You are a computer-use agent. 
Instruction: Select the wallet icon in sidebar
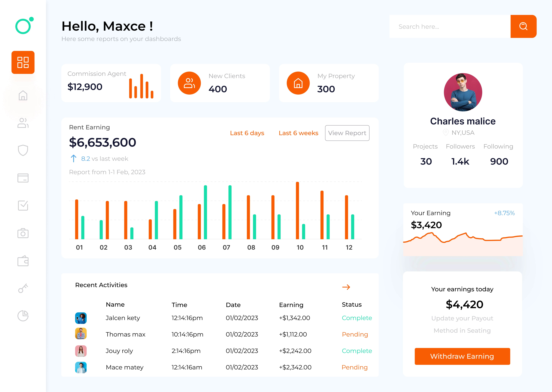coord(23,261)
